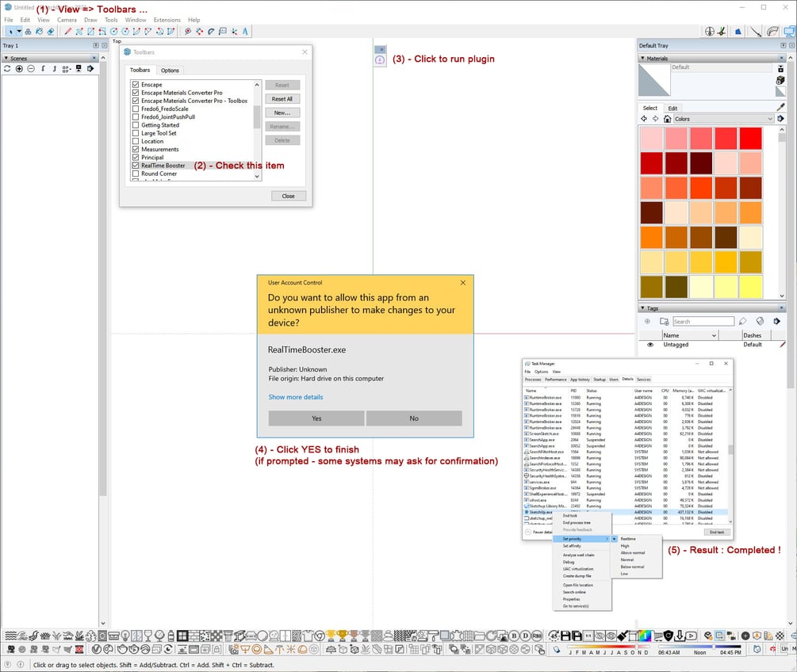The image size is (797, 672).
Task: Uncheck the Measurements toolbar checkbox
Action: (136, 149)
